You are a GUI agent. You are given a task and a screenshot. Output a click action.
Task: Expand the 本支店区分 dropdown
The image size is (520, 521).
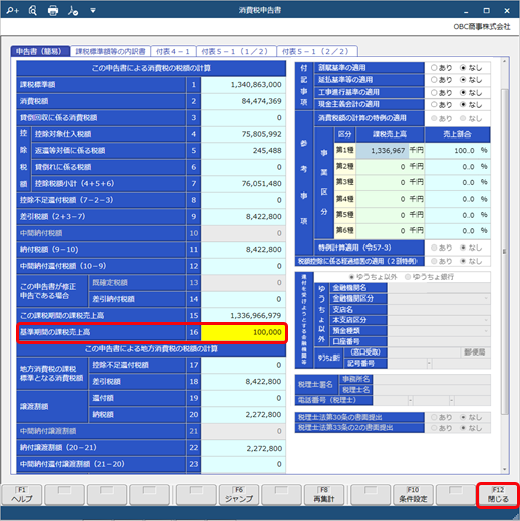(x=486, y=320)
